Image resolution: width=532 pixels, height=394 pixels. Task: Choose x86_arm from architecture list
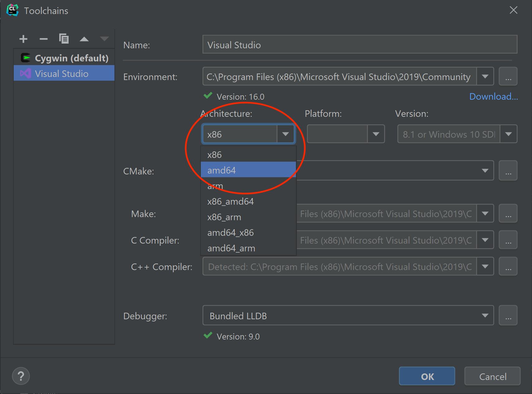pyautogui.click(x=248, y=217)
